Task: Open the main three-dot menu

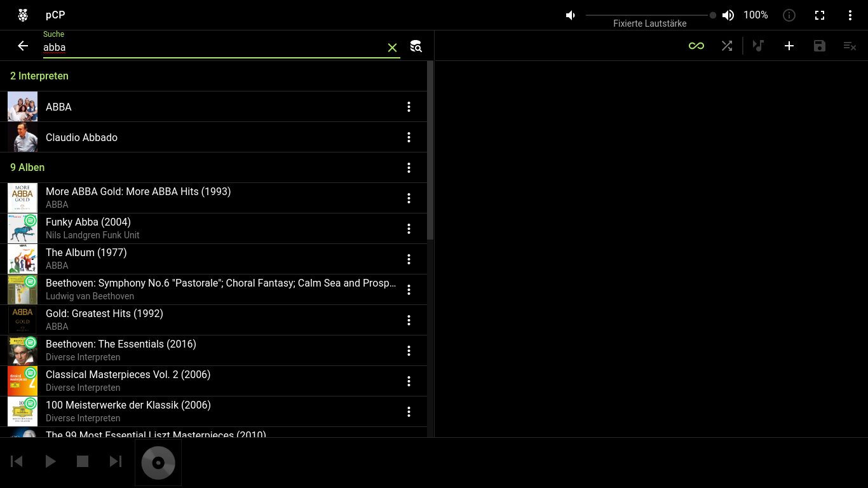Action: point(850,15)
